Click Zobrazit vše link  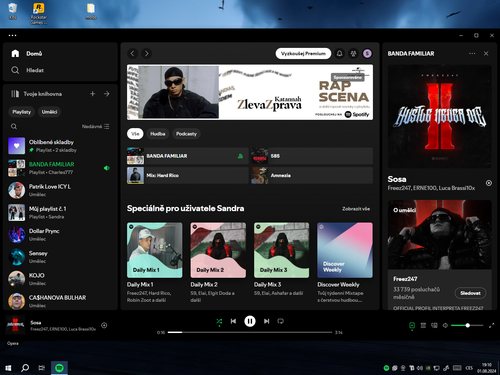(x=356, y=209)
